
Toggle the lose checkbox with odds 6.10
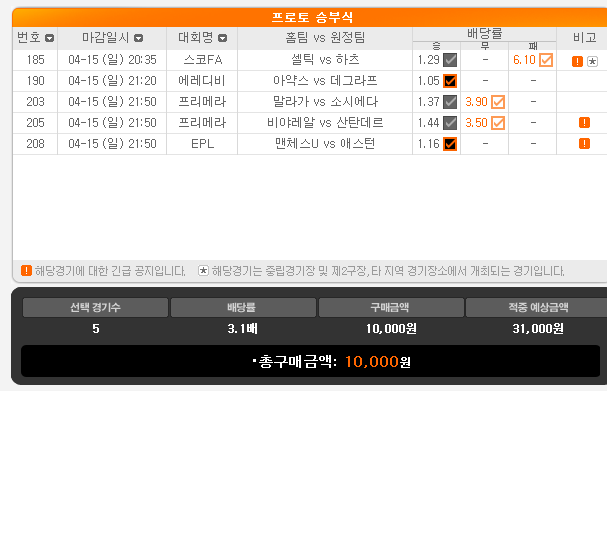coord(546,60)
